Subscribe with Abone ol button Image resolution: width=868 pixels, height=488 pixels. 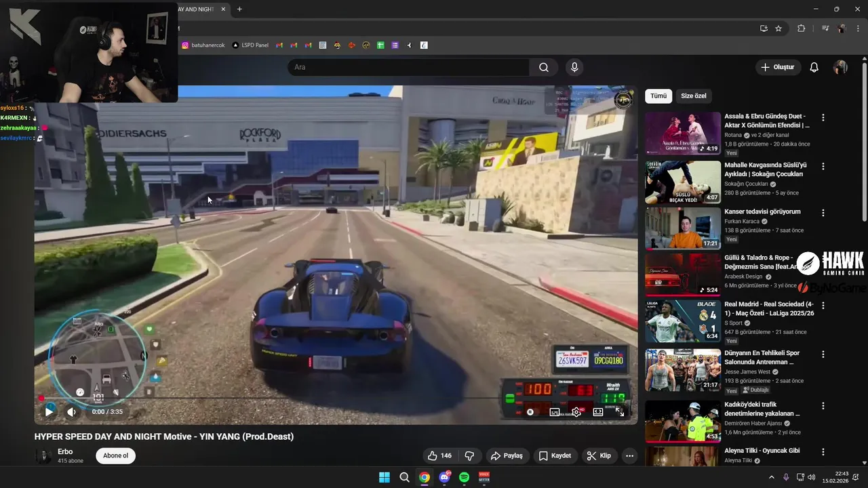[x=115, y=455]
